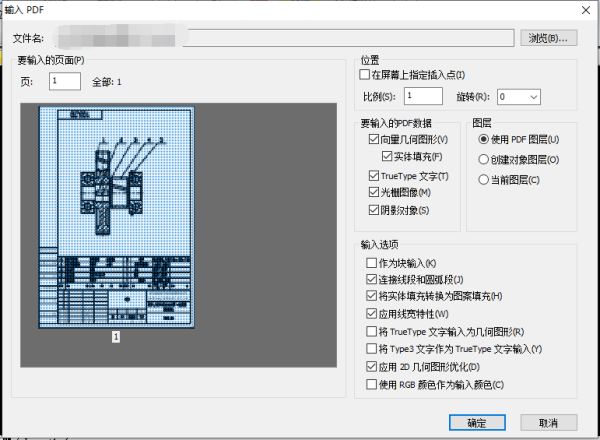Click the 取消 cancel button
This screenshot has height=440, width=600.
(548, 423)
